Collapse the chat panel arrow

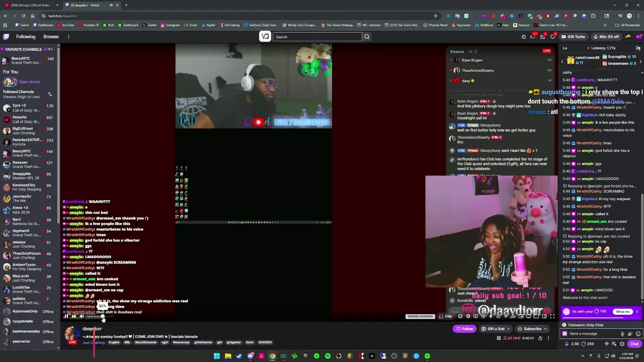(x=565, y=48)
